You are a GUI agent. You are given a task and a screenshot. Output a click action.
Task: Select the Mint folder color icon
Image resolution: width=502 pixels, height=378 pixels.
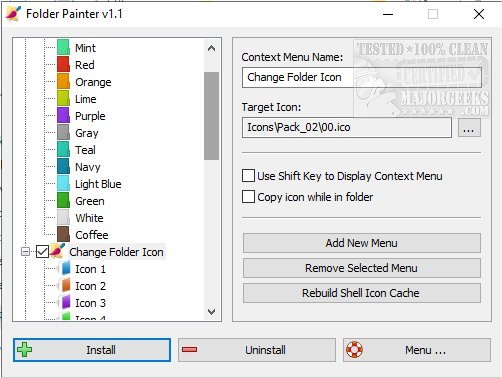63,47
